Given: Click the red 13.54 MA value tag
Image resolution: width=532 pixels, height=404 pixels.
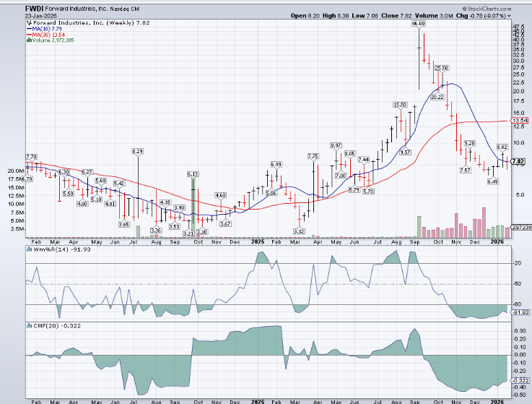Looking at the screenshot, I should [x=519, y=120].
